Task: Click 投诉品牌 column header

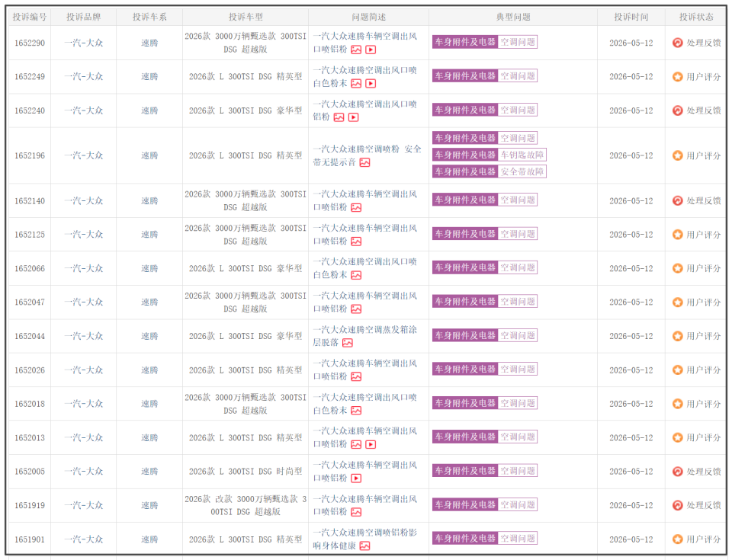Action: (x=84, y=17)
